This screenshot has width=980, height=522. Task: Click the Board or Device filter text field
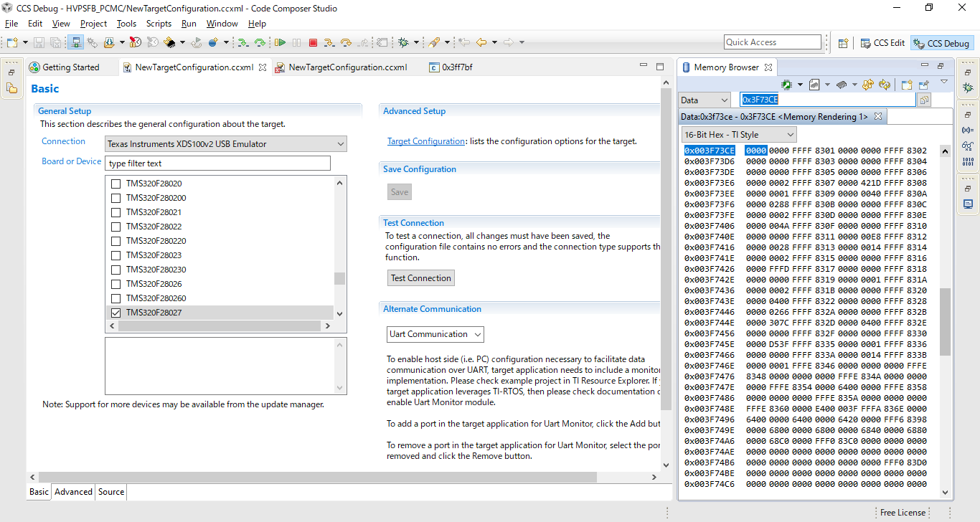point(218,163)
